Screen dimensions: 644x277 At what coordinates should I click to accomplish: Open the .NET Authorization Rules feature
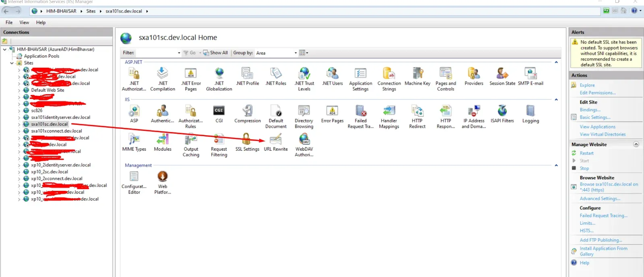(134, 79)
